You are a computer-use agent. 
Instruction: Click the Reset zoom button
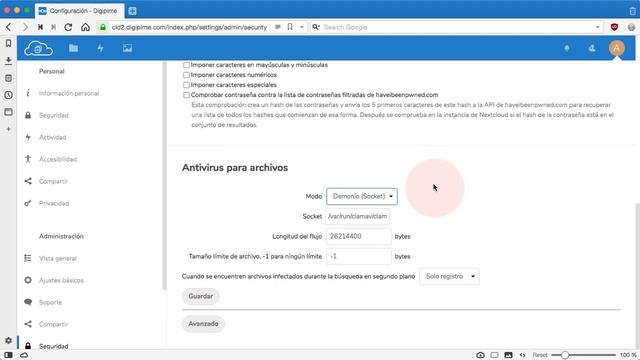540,355
